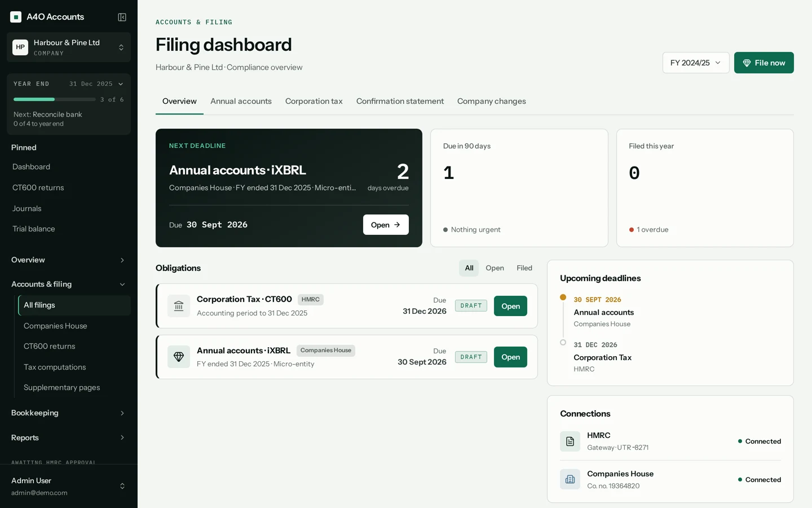Click the diamond icon in File now
812x508 pixels.
(x=747, y=63)
